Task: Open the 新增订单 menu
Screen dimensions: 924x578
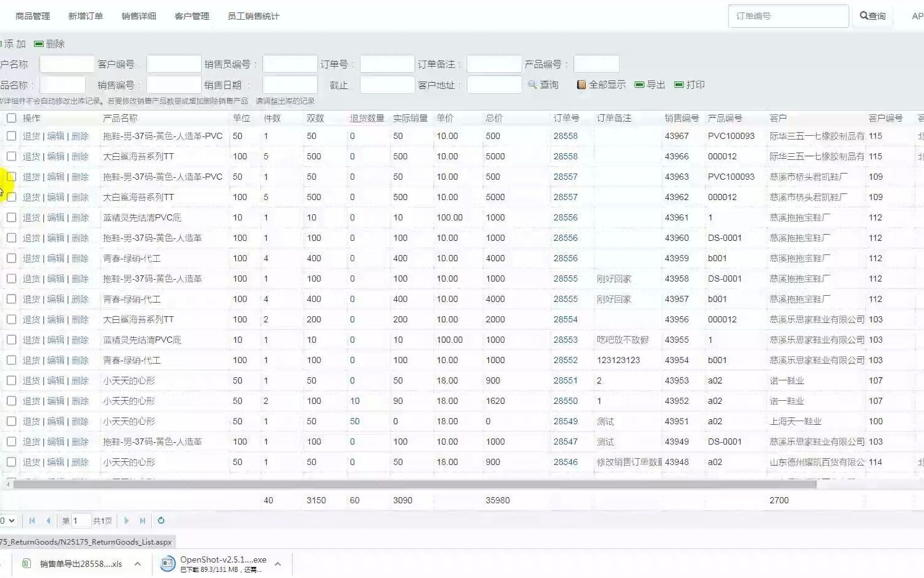Action: [x=86, y=16]
